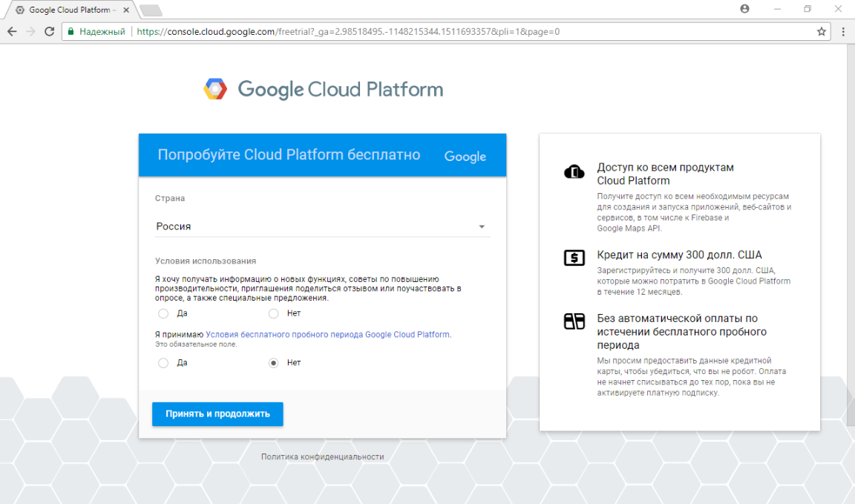
Task: Click the credit card no-autopay icon
Action: pos(574,321)
